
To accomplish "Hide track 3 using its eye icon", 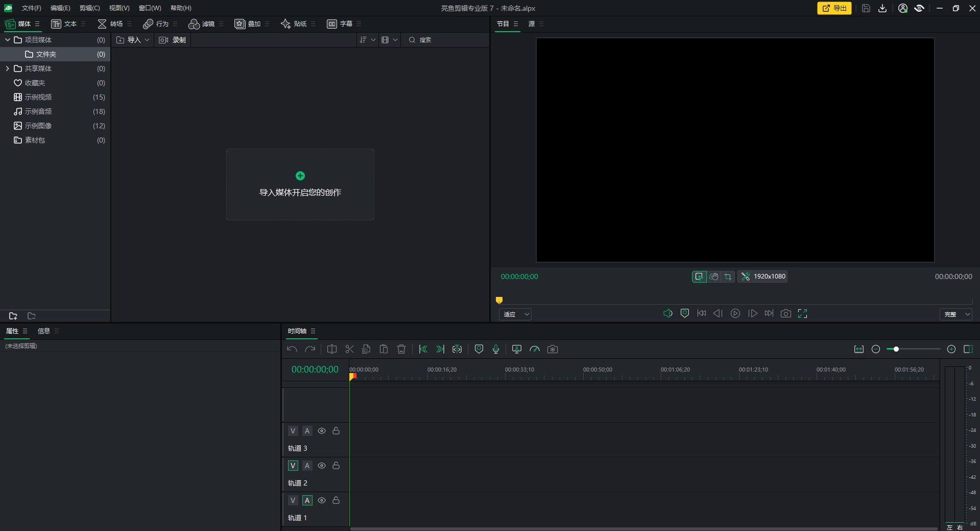I will (x=322, y=431).
